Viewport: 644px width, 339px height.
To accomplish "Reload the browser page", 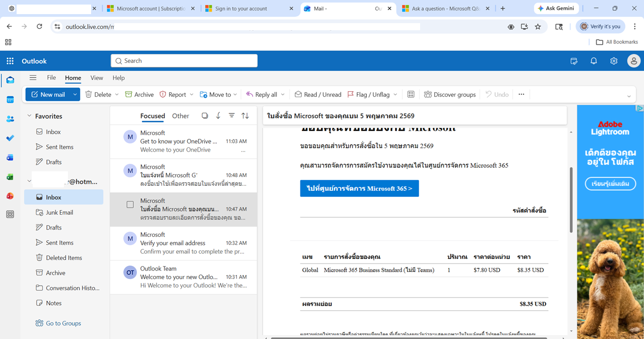I will [x=39, y=27].
